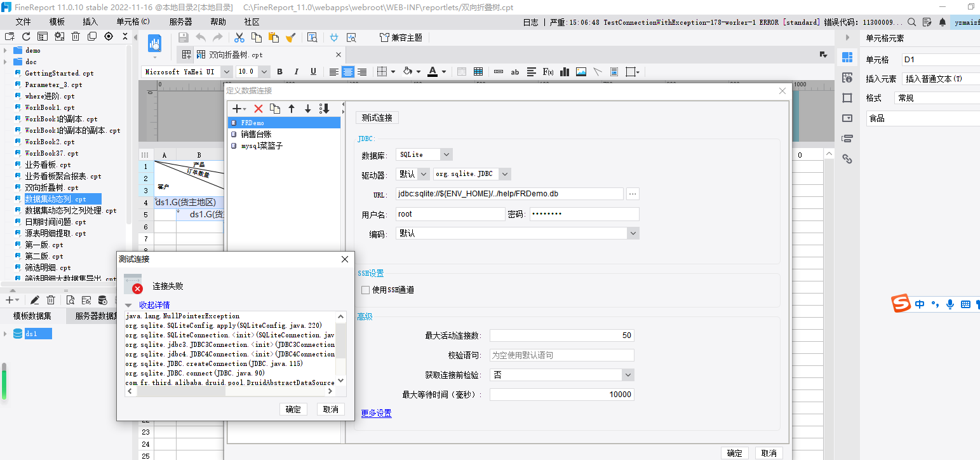Refresh the template file tree
Image resolution: width=980 pixels, height=460 pixels.
pyautogui.click(x=26, y=37)
